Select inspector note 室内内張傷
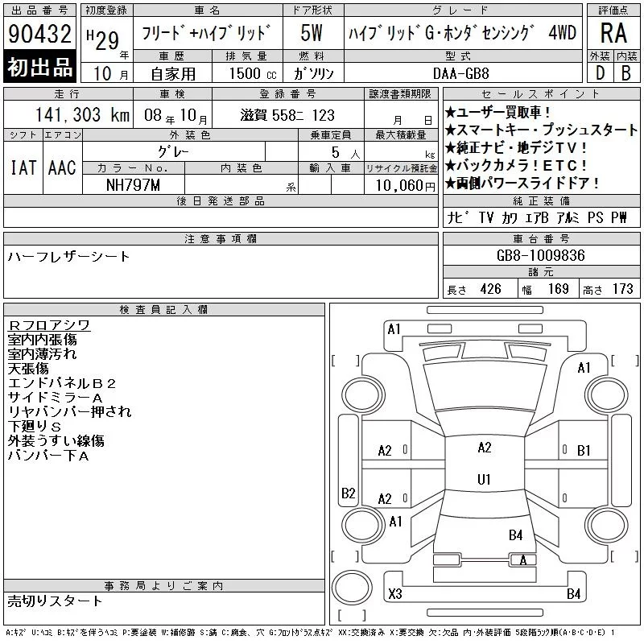The height and width of the screenshot is (644, 644). 43,340
